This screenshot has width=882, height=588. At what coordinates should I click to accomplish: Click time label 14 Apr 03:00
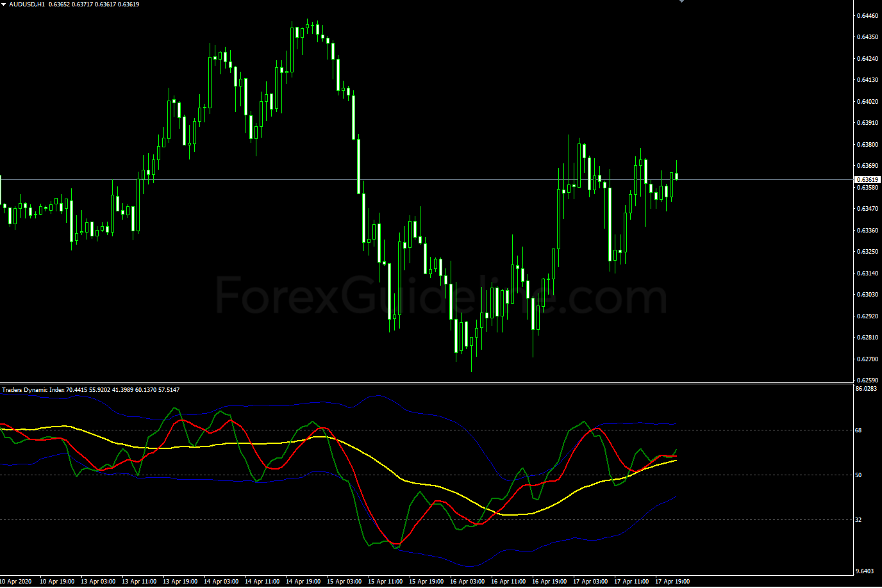(221, 582)
